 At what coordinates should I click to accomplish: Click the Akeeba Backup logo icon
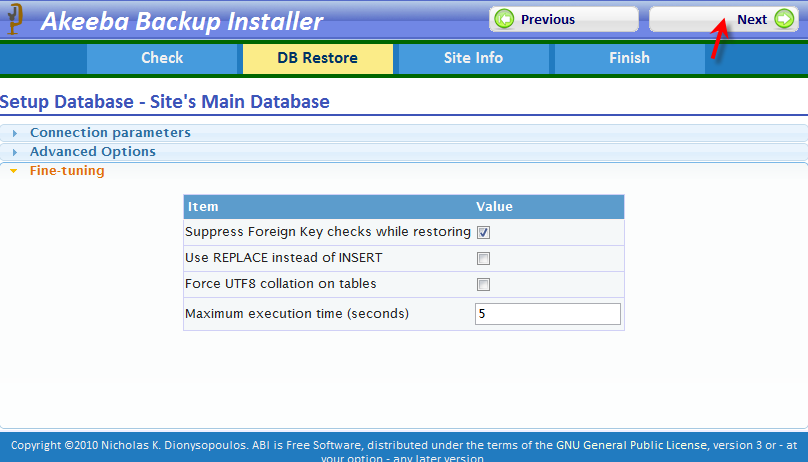click(15, 19)
